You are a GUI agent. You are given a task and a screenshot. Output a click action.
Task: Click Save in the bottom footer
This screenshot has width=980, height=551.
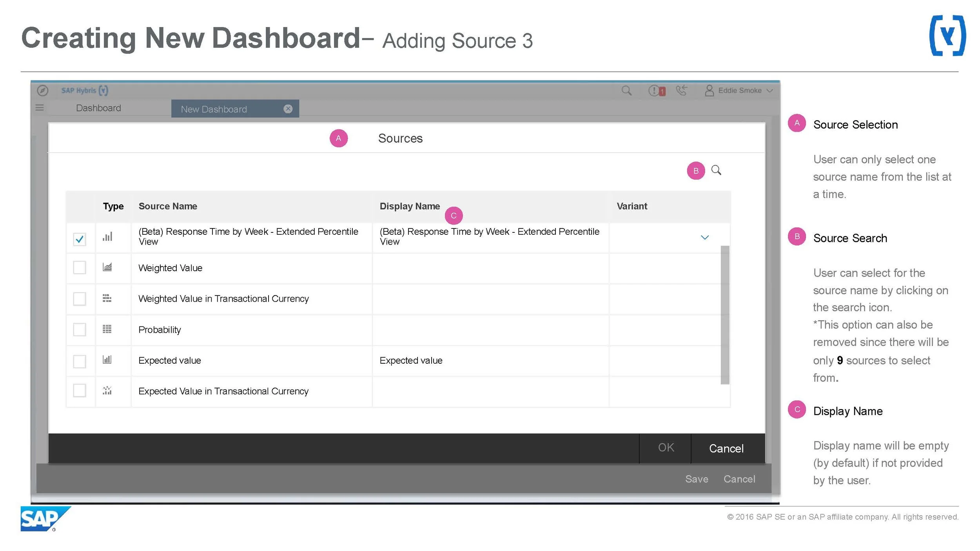(697, 479)
